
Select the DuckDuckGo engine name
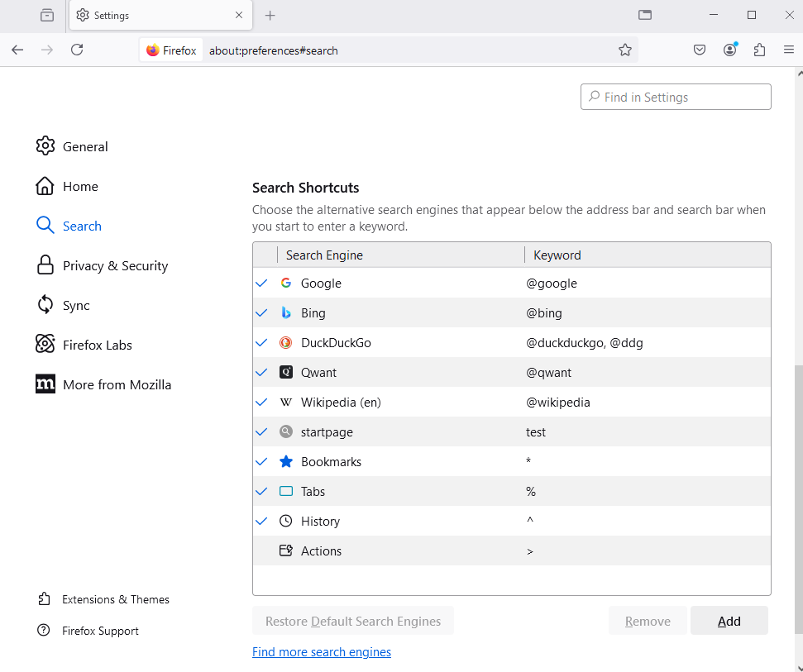(336, 342)
